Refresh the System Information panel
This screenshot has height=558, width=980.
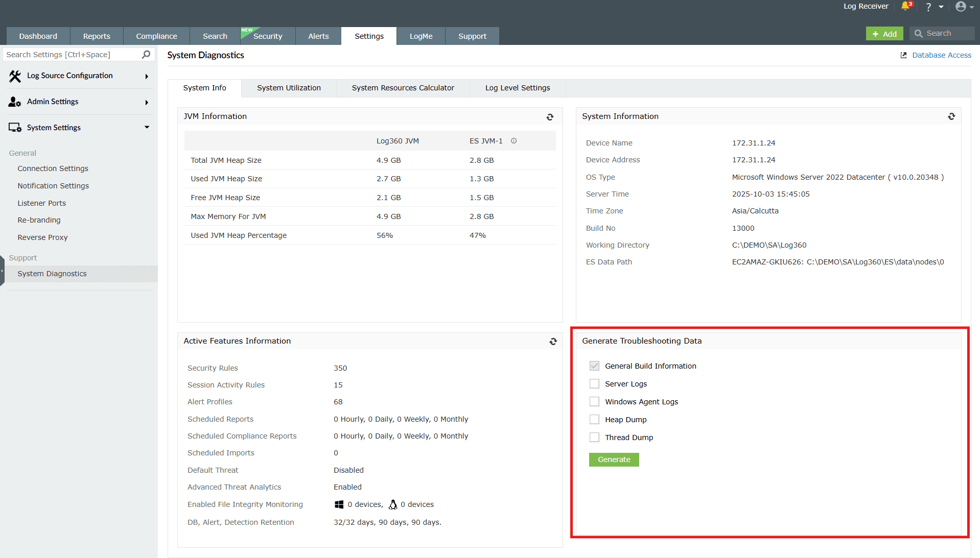click(951, 116)
